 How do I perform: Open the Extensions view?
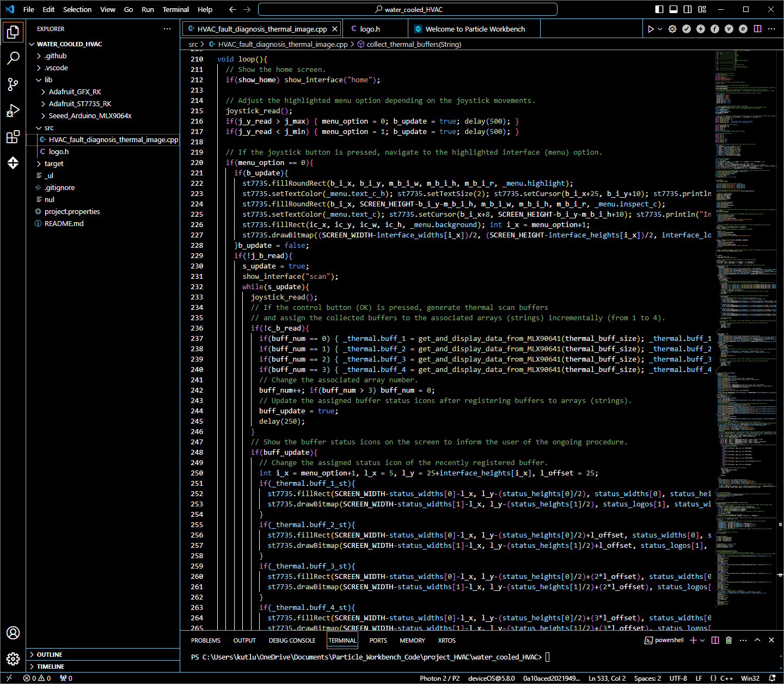(13, 137)
